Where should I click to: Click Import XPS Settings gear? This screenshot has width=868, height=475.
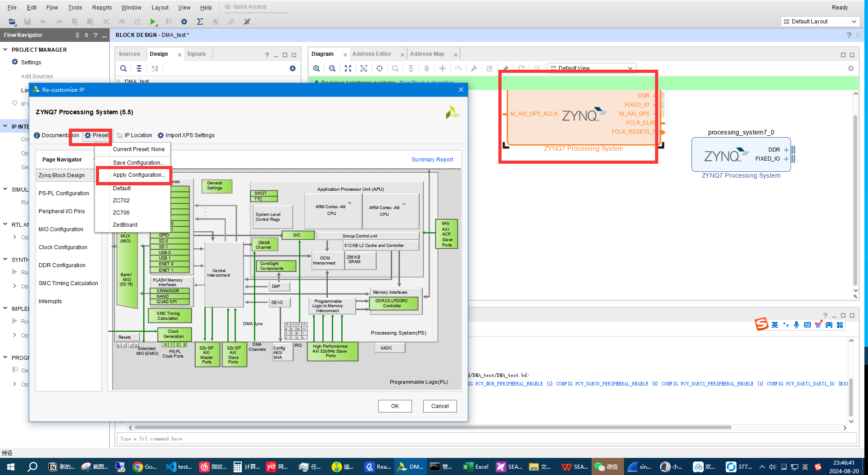161,135
